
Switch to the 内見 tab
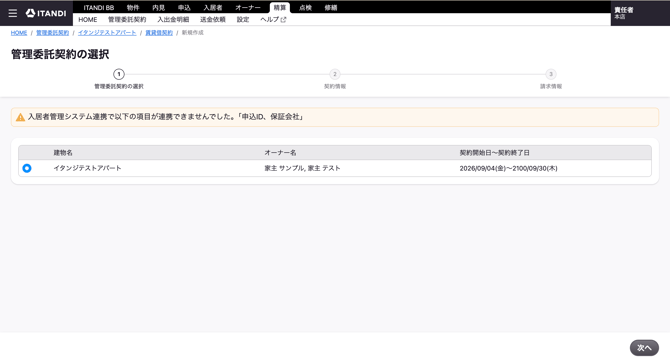159,8
